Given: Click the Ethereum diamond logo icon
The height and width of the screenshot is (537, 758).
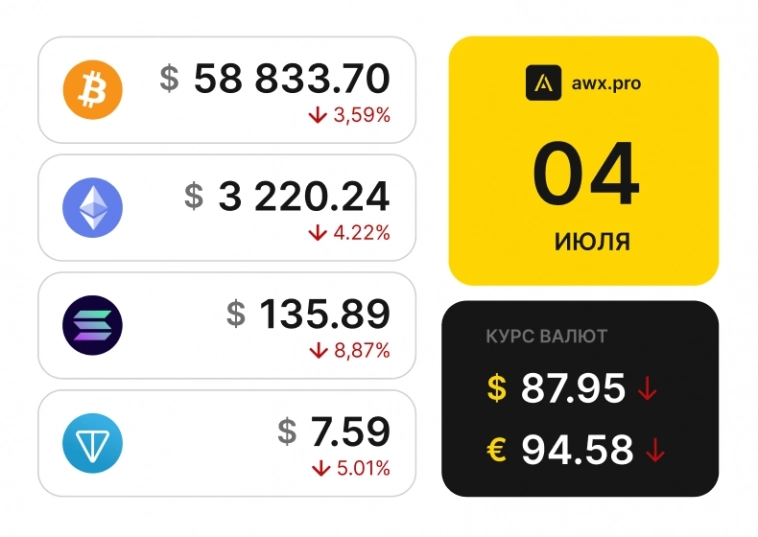Looking at the screenshot, I should pos(92,207).
